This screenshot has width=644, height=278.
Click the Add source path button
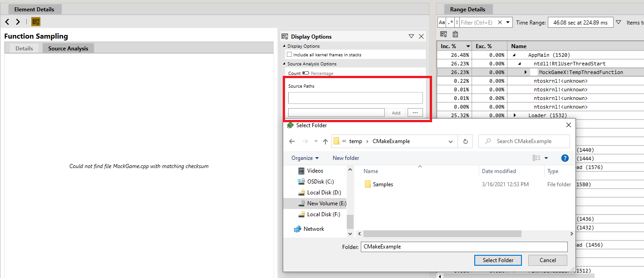[x=396, y=113]
